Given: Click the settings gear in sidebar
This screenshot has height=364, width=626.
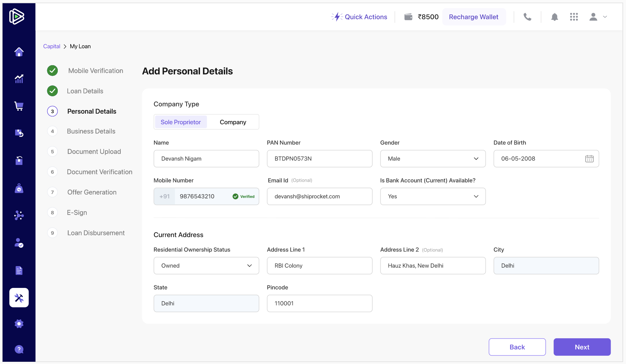Looking at the screenshot, I should 19,324.
